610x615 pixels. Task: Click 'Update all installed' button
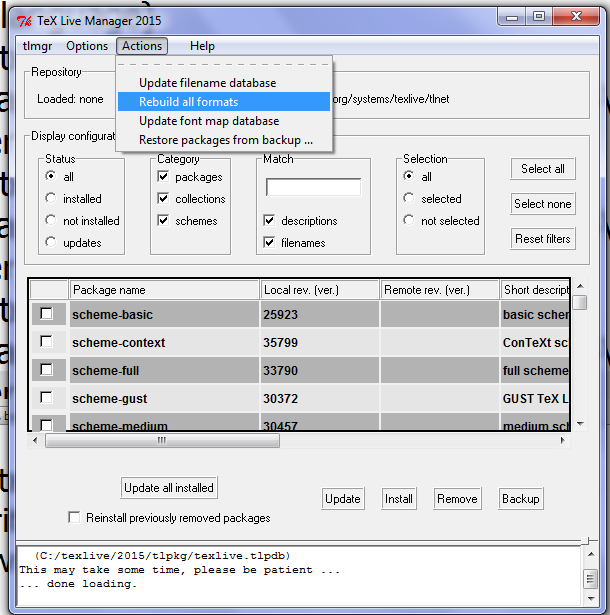click(169, 488)
